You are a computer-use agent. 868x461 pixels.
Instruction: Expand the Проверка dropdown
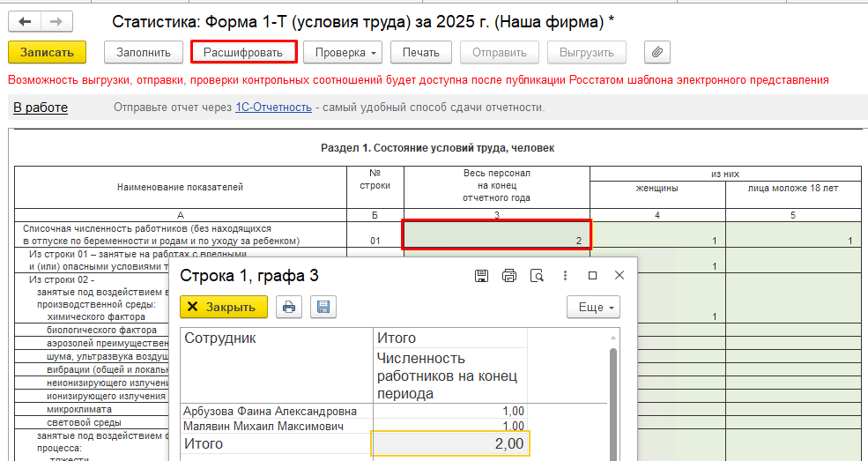344,52
